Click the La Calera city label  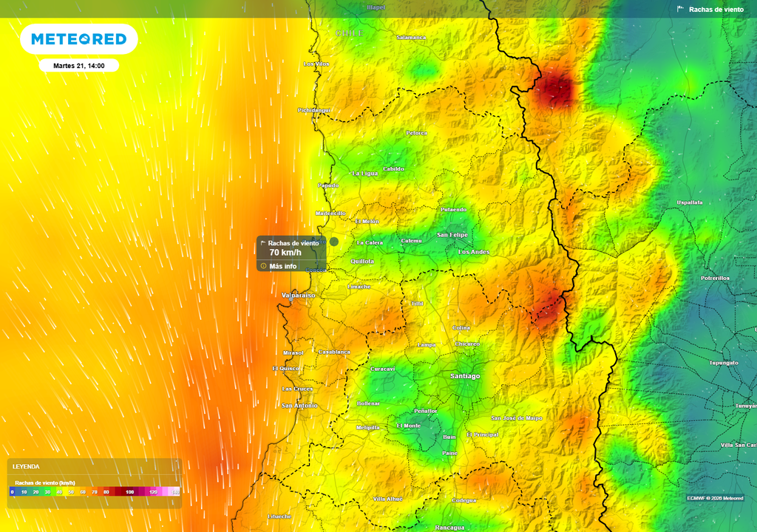[370, 243]
